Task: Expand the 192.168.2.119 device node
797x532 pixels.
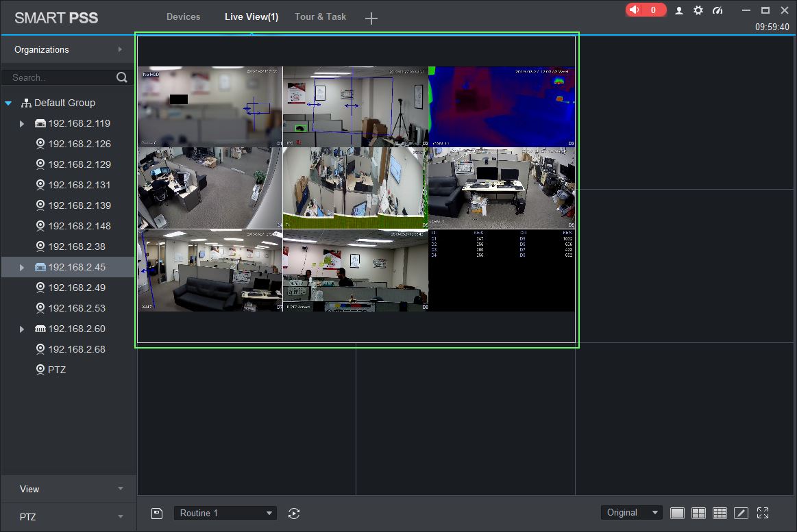Action: [x=22, y=124]
